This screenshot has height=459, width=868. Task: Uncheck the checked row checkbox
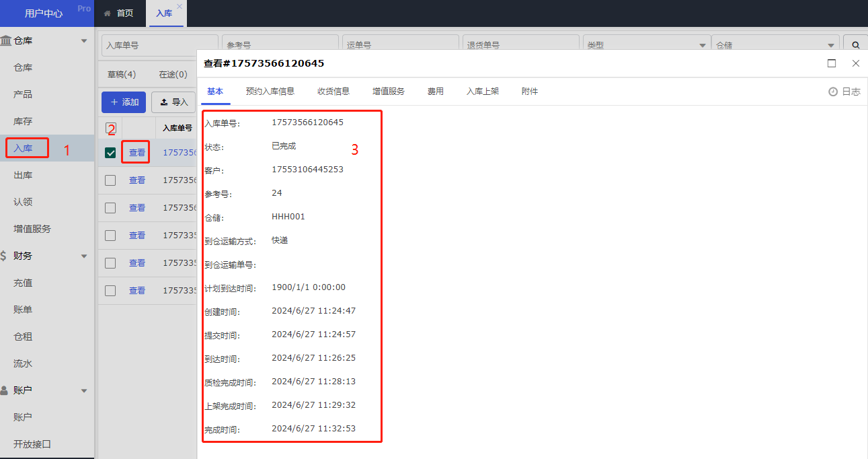[110, 153]
